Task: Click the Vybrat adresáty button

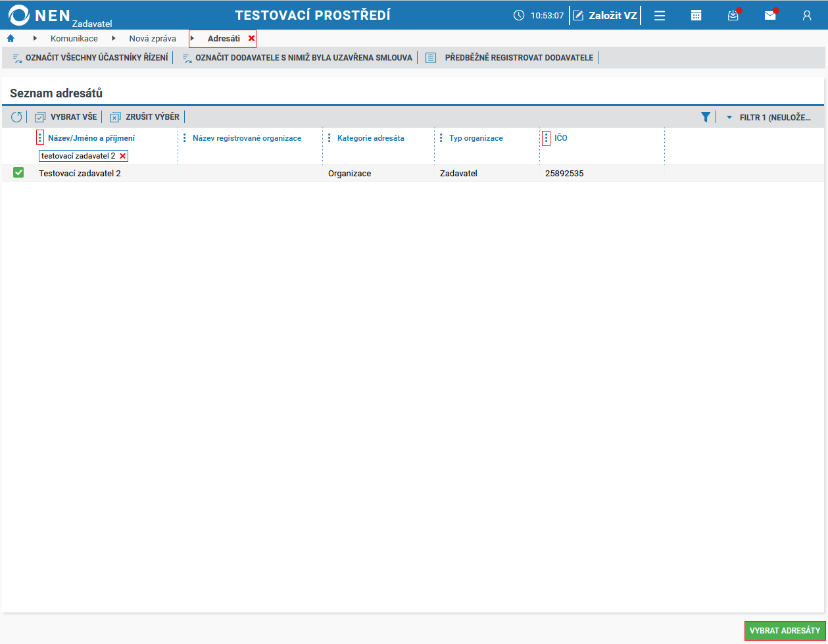Action: 785,630
